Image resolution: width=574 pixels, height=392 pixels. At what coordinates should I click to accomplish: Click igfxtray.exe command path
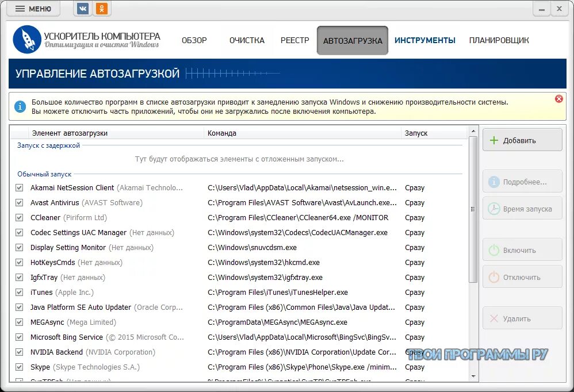point(265,277)
